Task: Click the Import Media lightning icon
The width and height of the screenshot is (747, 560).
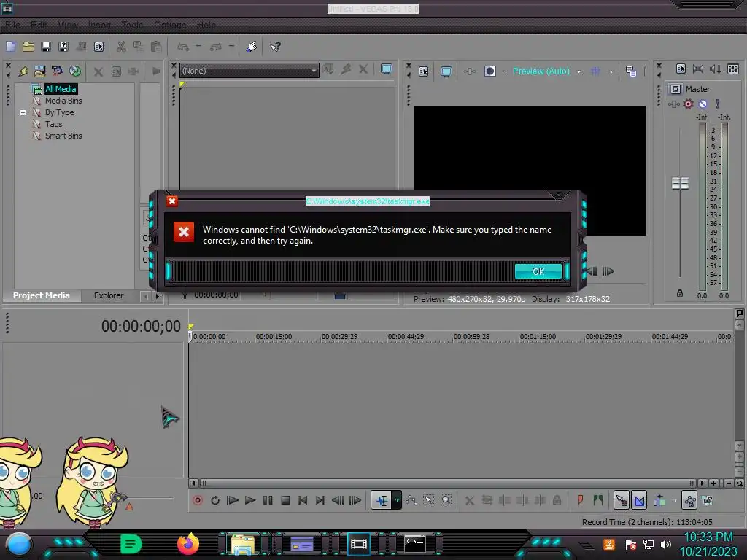Action: (x=23, y=71)
